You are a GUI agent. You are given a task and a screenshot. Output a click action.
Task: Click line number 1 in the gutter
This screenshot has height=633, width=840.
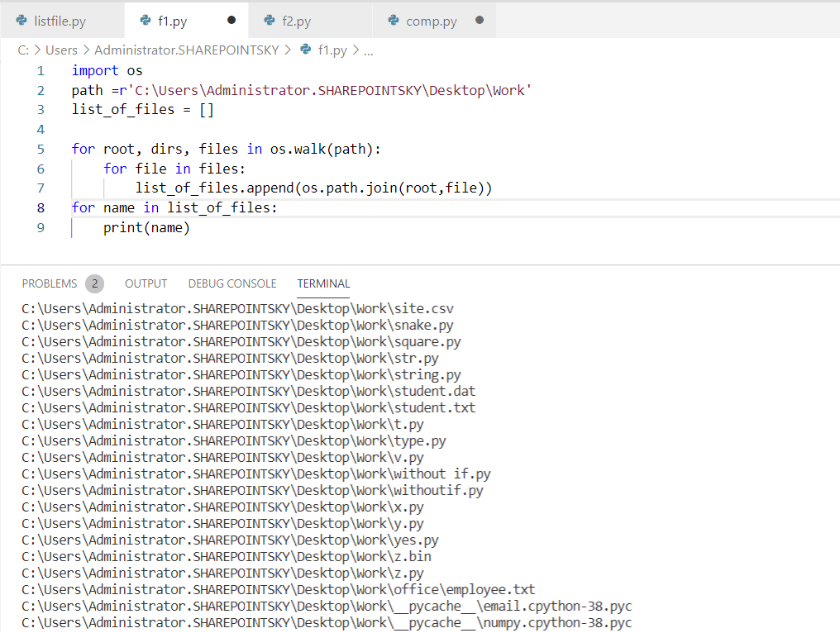pos(41,71)
